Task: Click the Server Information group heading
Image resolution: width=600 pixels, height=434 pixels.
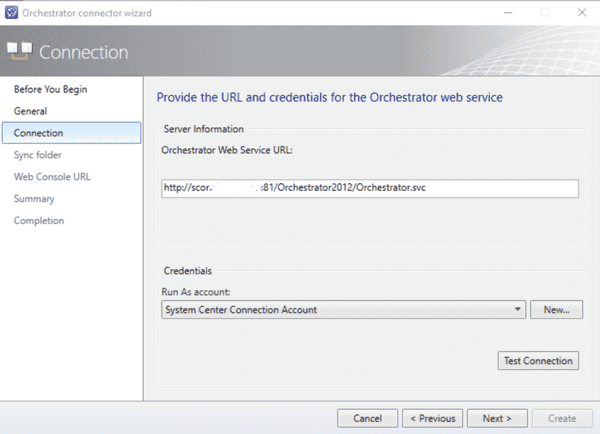Action: click(x=204, y=129)
